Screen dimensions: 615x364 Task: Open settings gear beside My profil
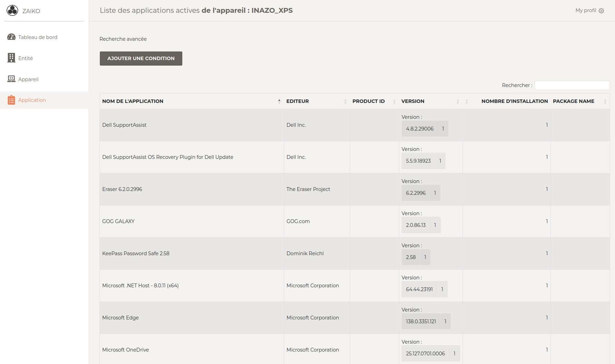(601, 11)
